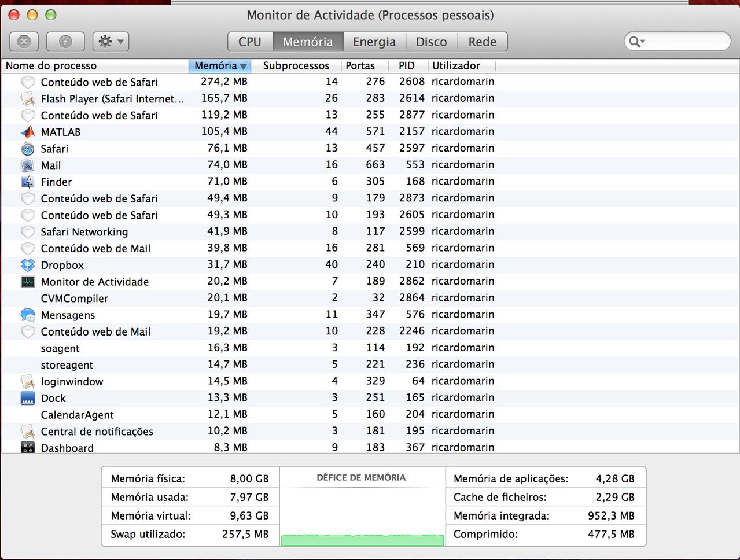
Task: Click the Memória virtual 9,63 GB value
Action: 249,516
